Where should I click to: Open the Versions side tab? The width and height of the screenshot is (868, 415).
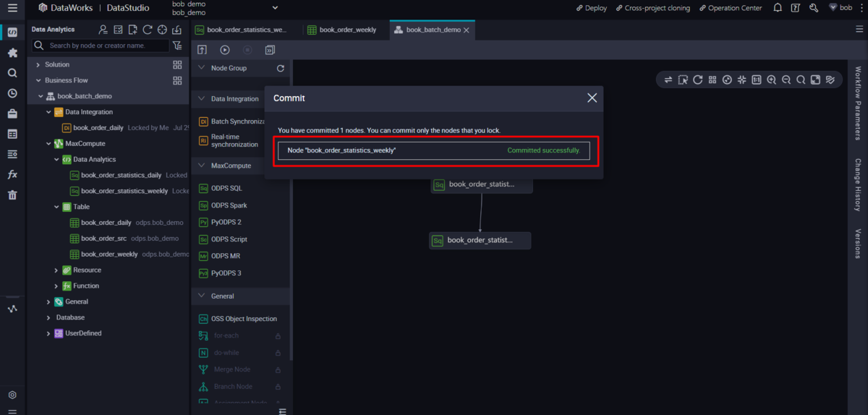(859, 244)
